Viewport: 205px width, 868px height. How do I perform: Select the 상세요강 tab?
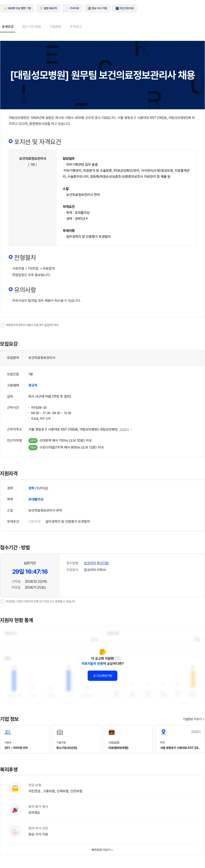pyautogui.click(x=8, y=27)
